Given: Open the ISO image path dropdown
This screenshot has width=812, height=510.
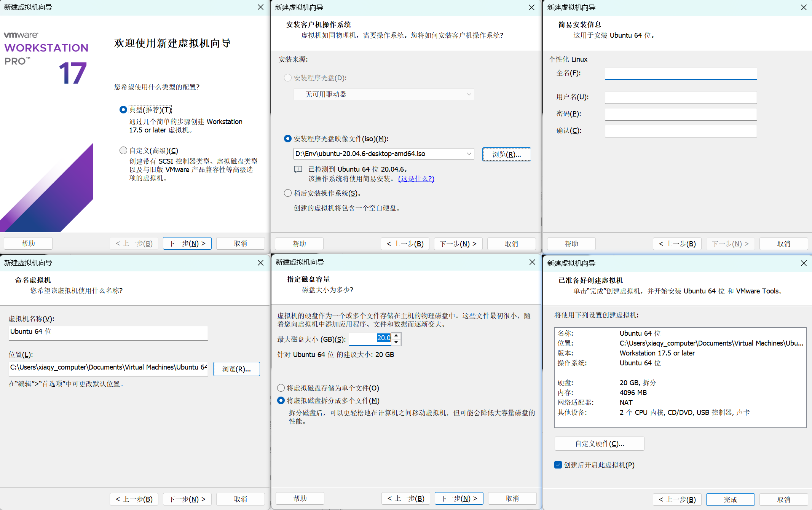Looking at the screenshot, I should click(x=469, y=154).
